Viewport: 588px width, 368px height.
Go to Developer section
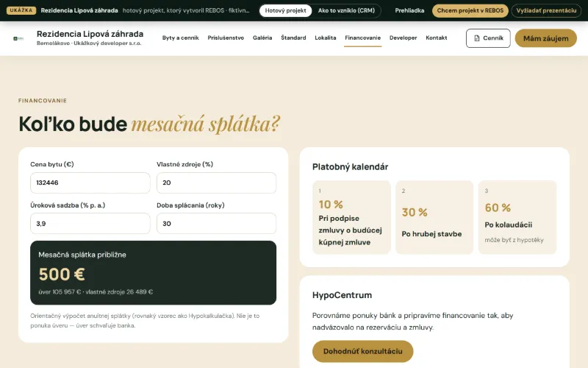(x=403, y=38)
